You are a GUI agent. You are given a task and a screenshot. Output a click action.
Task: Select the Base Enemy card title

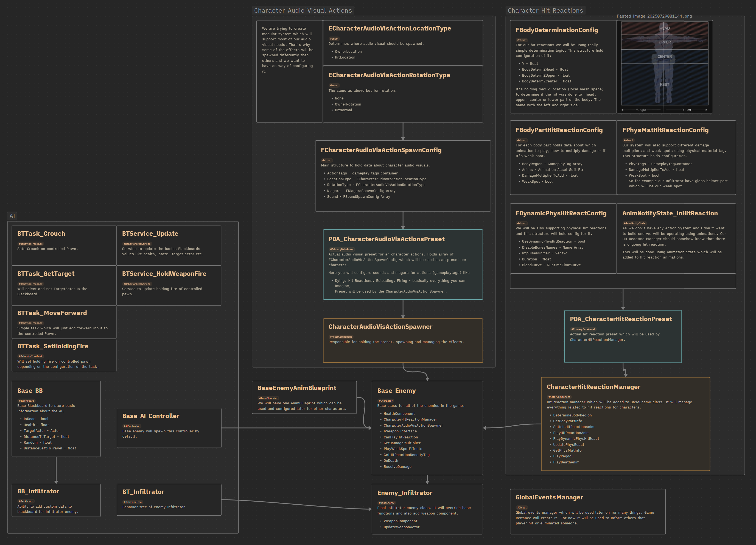click(396, 391)
